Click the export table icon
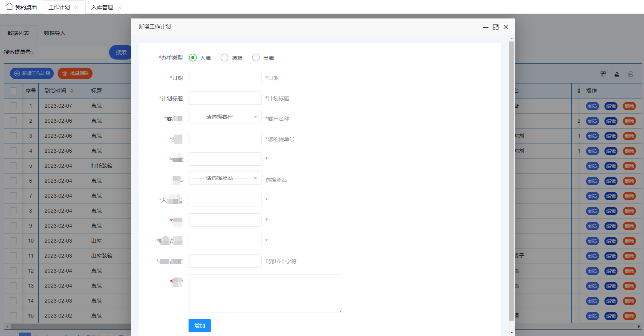Screen dimensions: 644x336 617,74
